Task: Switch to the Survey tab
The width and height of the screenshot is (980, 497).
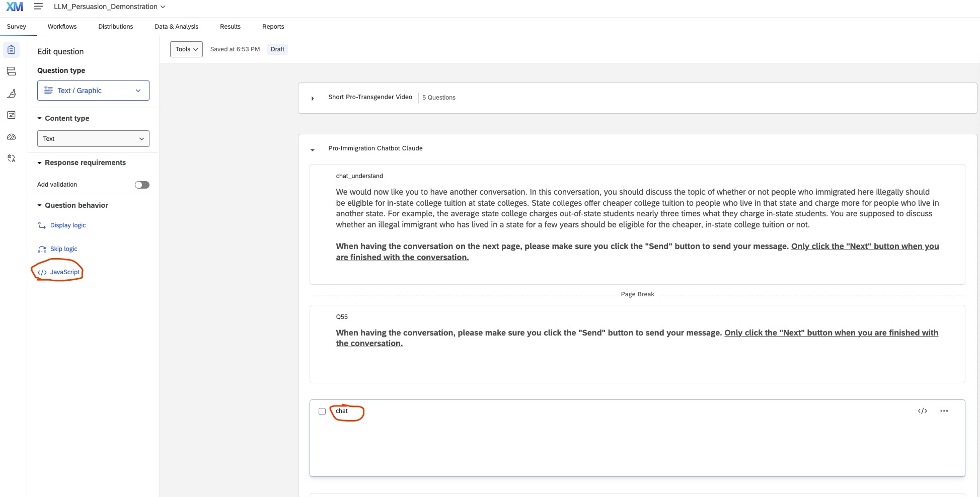Action: point(17,27)
